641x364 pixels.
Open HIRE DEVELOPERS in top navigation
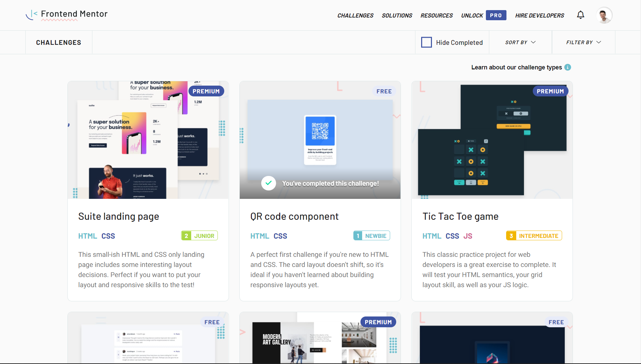click(540, 16)
